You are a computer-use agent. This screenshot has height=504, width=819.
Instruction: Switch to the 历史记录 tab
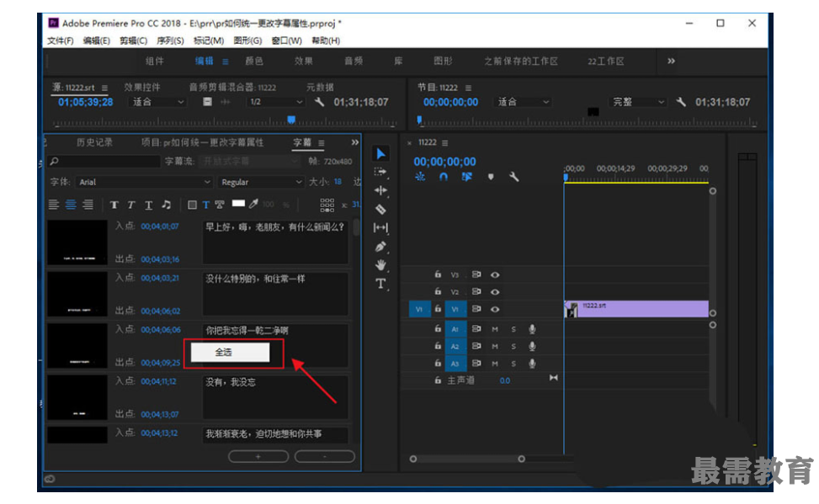click(x=94, y=142)
